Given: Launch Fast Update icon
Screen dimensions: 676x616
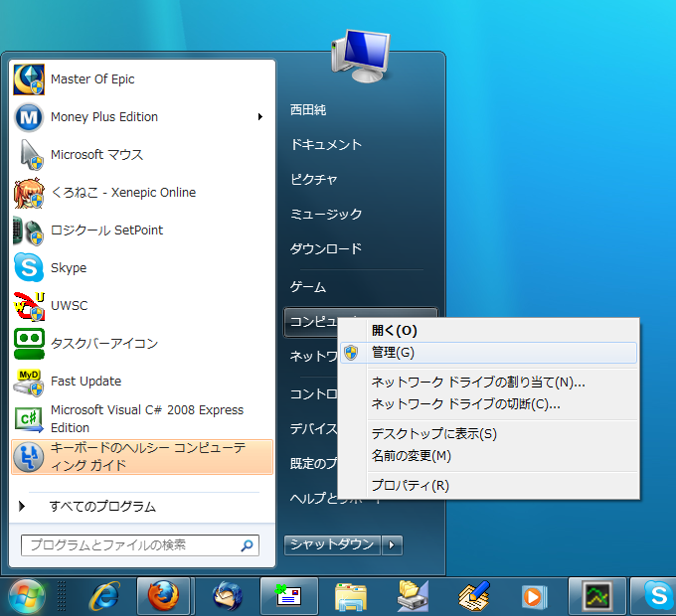Looking at the screenshot, I should [x=29, y=382].
